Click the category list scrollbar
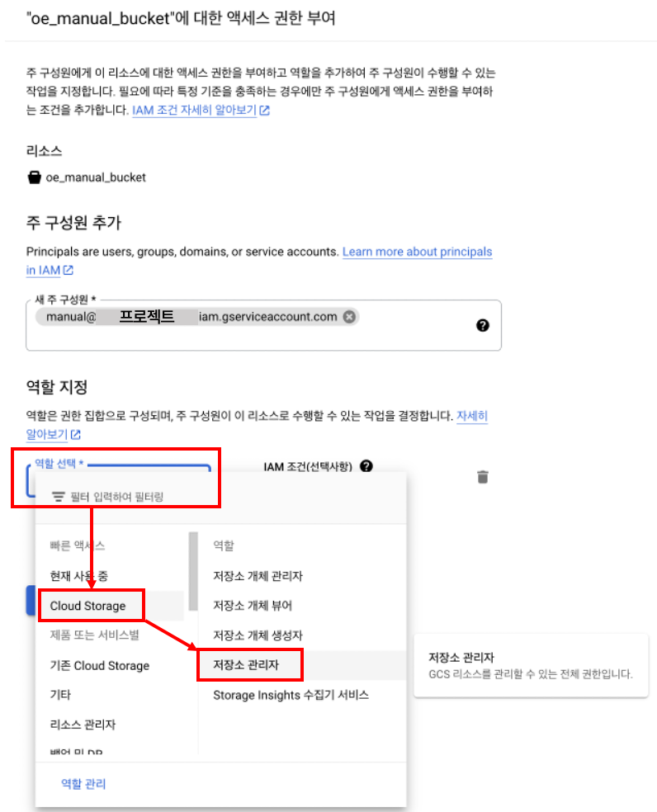 (x=193, y=571)
